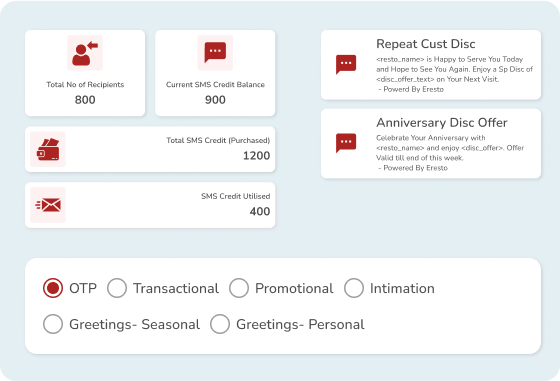Click the Anniversary offer message body text
Viewport: 560px width, 381px height.
[450, 153]
